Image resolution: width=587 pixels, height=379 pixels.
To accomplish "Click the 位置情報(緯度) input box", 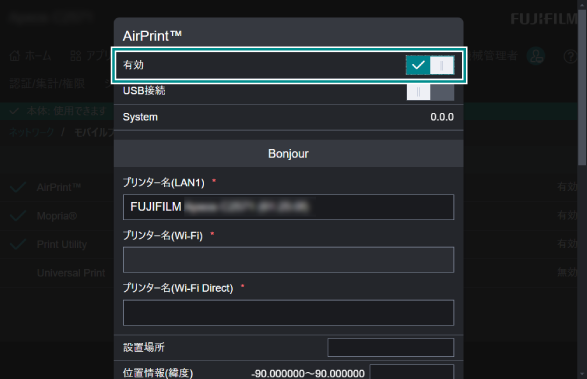I will (x=412, y=372).
